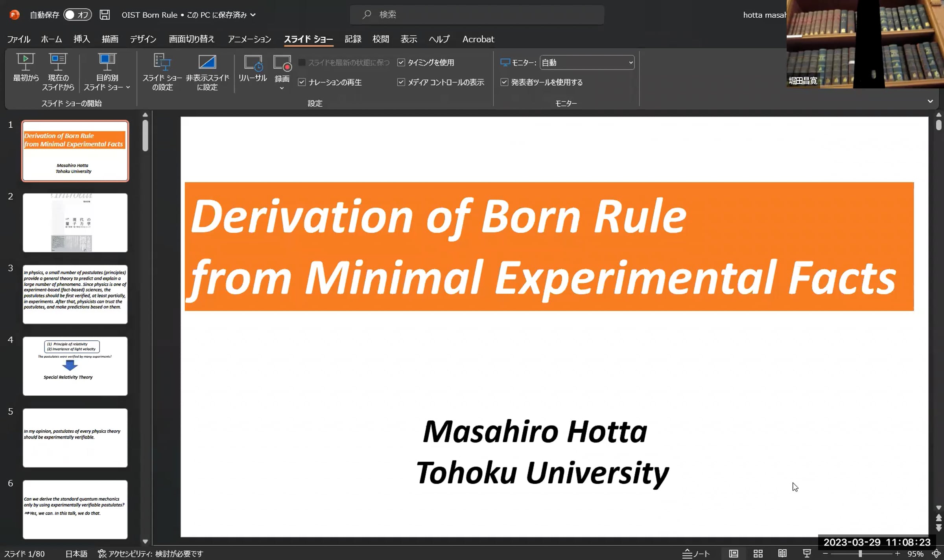
Task: Toggle the AutoSave (自動保存) switch
Action: [77, 15]
